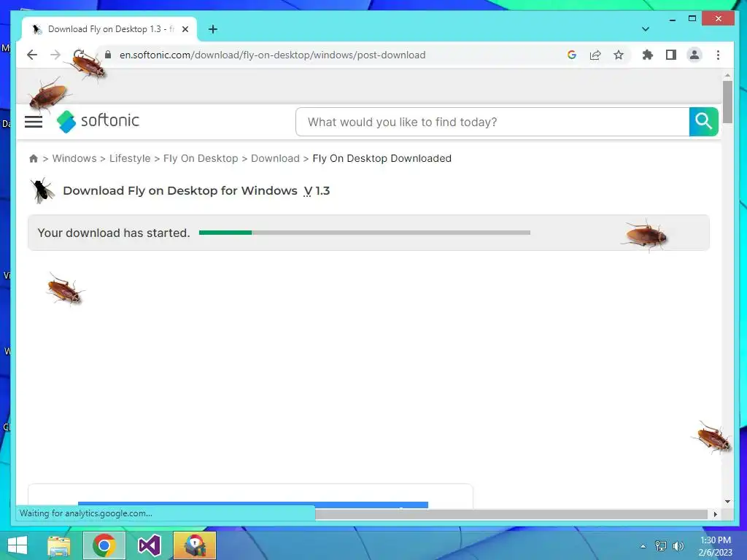Go to the home breadcrumb icon
The width and height of the screenshot is (747, 560).
point(34,158)
